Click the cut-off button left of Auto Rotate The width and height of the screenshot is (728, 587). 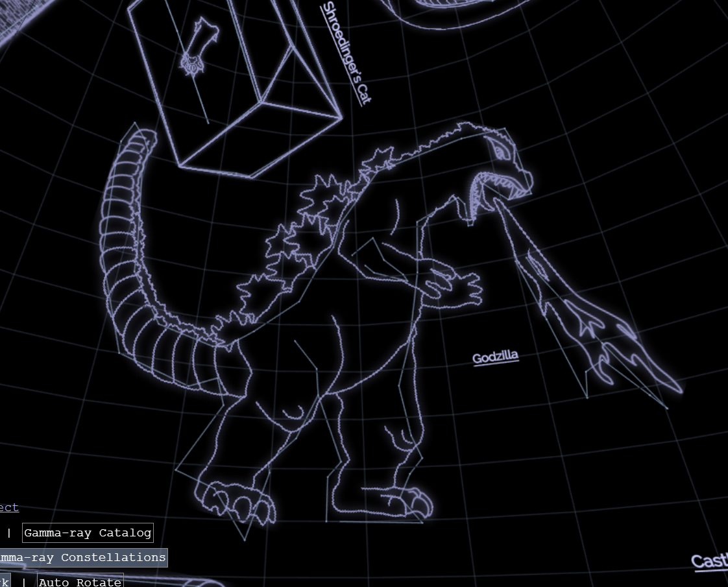coord(5,581)
